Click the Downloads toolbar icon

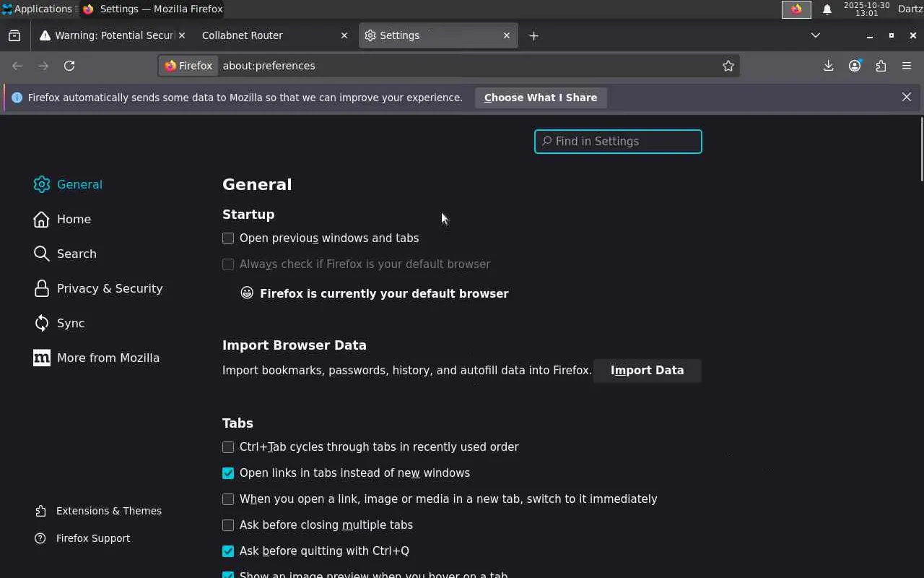(828, 66)
